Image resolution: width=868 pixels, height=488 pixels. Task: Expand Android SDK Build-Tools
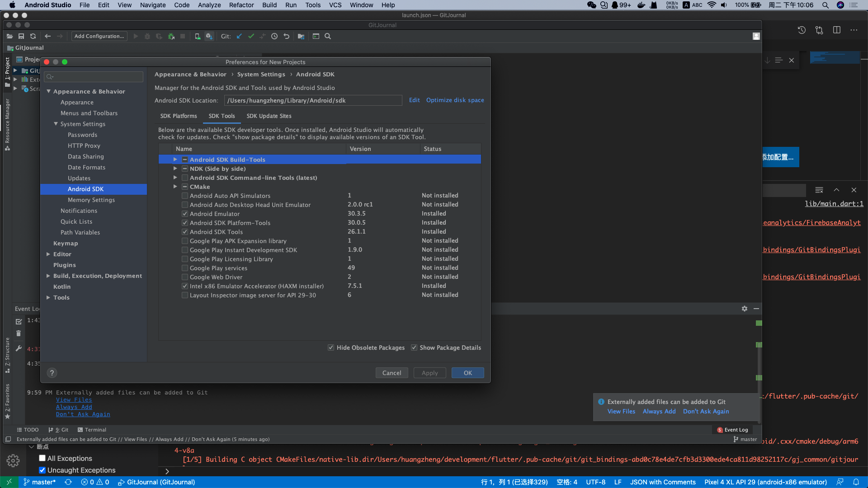point(175,160)
